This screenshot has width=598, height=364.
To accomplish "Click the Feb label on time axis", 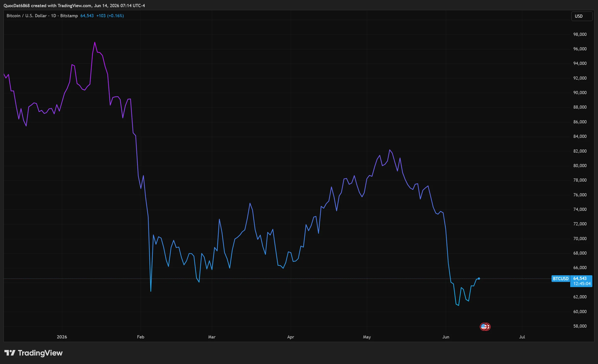I will 141,337.
